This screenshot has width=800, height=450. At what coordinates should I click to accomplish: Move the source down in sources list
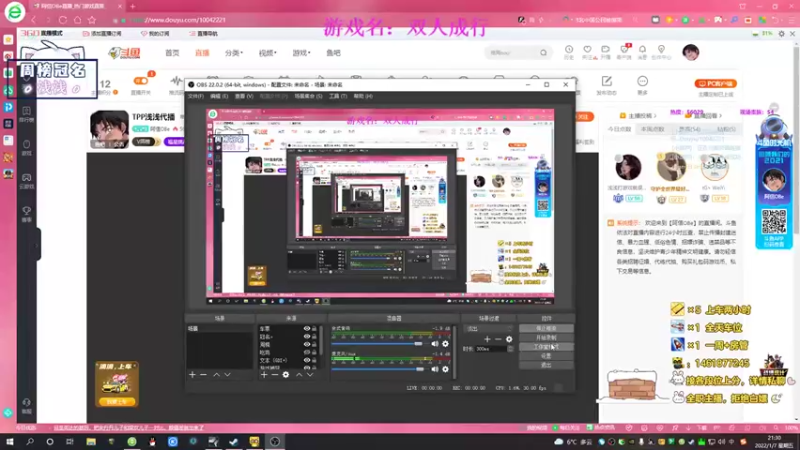[310, 374]
